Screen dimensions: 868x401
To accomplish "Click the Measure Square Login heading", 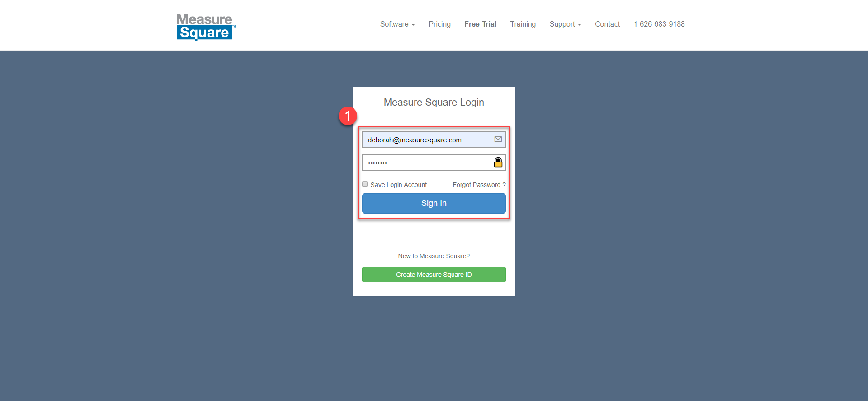I will coord(434,103).
